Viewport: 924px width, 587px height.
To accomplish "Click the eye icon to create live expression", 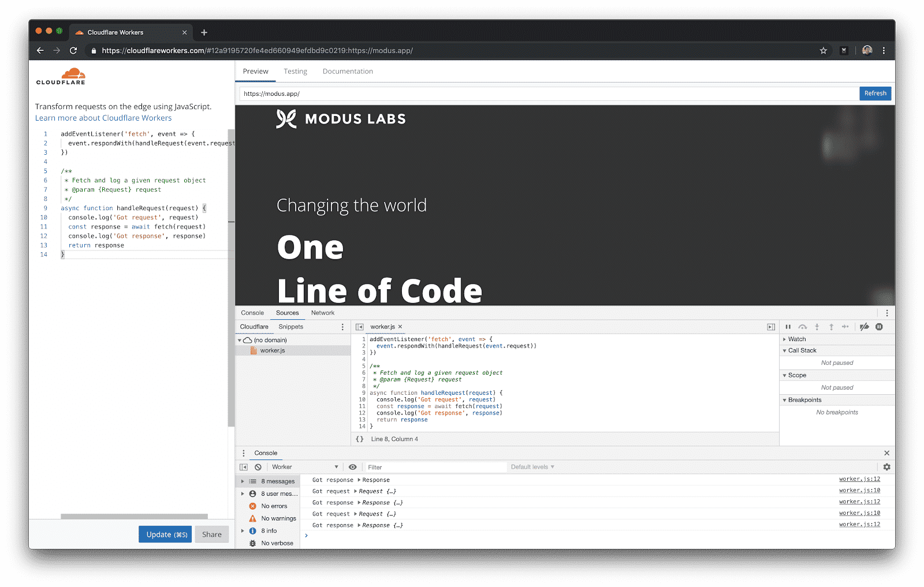I will click(353, 467).
